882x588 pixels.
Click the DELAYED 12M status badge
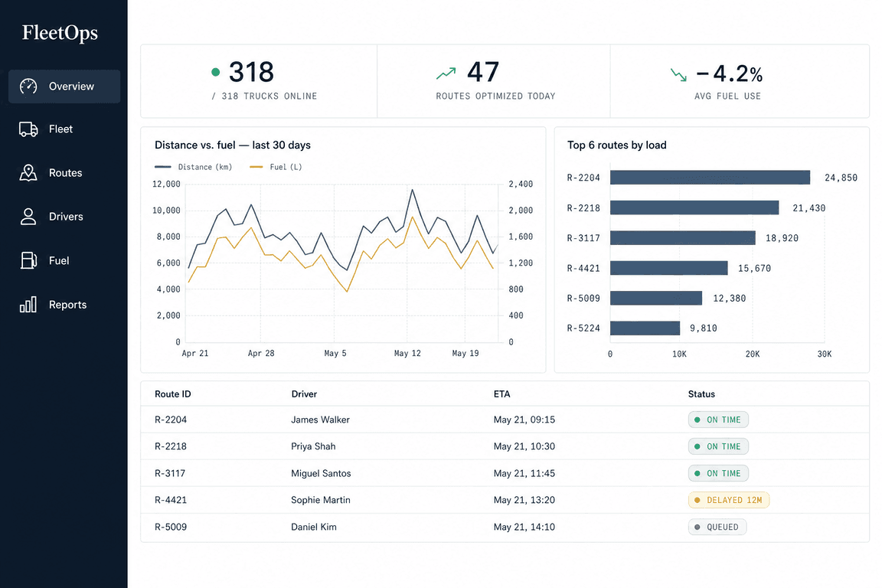click(x=729, y=500)
